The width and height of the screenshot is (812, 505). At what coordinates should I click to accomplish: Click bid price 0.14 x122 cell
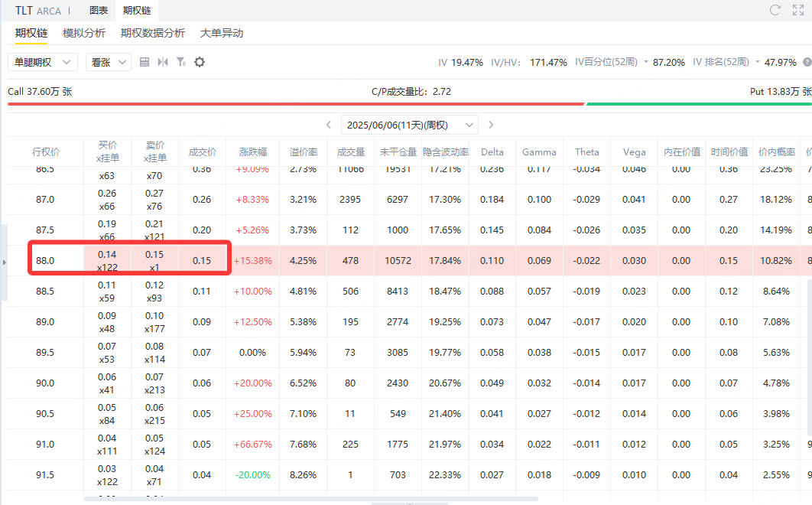(107, 261)
